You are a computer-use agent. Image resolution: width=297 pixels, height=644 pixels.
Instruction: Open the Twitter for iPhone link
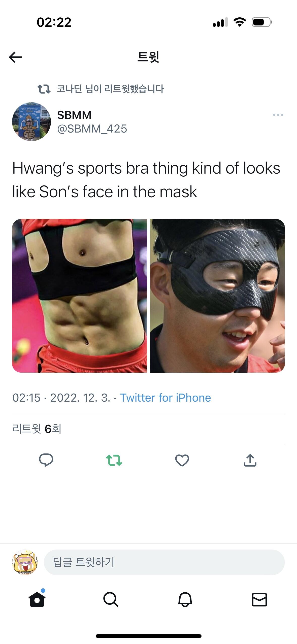tap(165, 398)
